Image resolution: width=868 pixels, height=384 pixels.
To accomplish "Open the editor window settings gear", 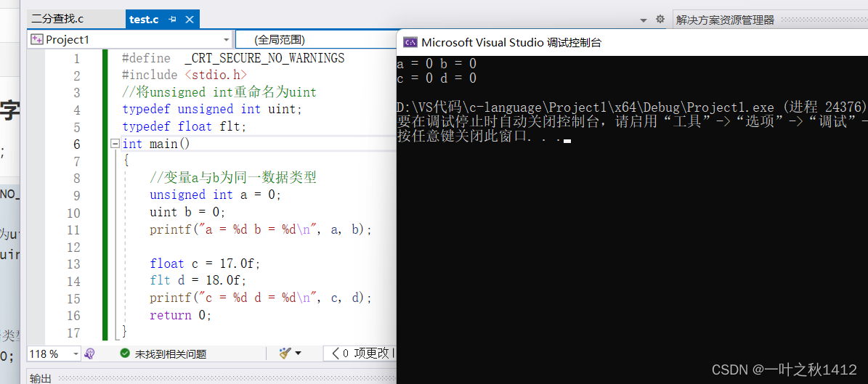I will pos(660,20).
